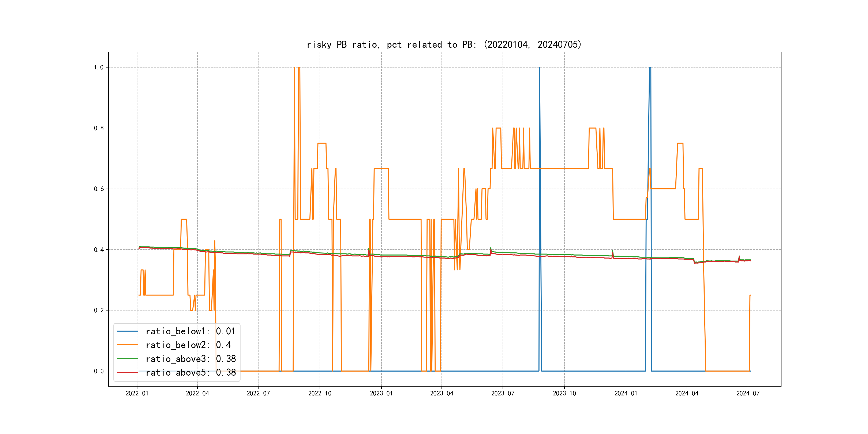Viewport: 868px width, 434px height.
Task: Click the 1.0 y-axis tick label
Action: 98,68
